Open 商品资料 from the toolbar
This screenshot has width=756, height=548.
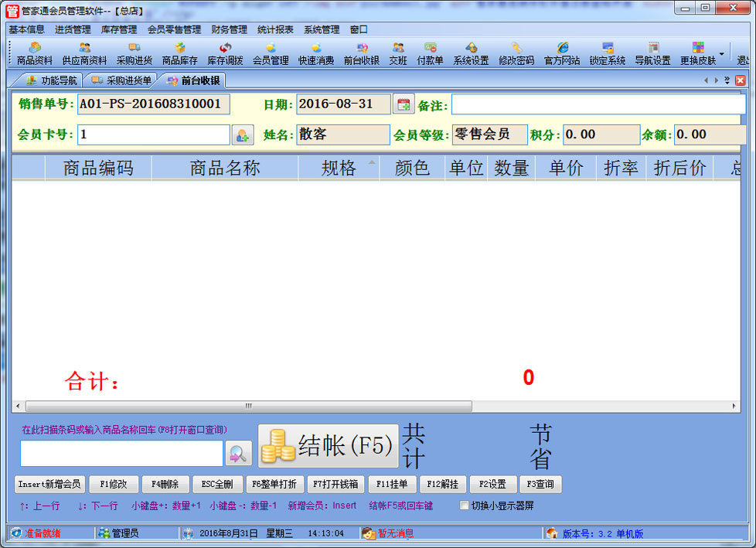coord(35,53)
